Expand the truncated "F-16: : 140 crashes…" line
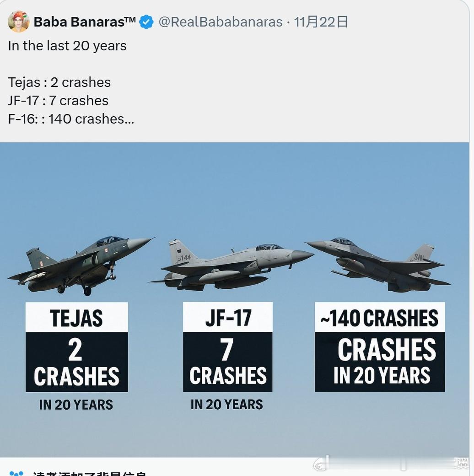 71,119
